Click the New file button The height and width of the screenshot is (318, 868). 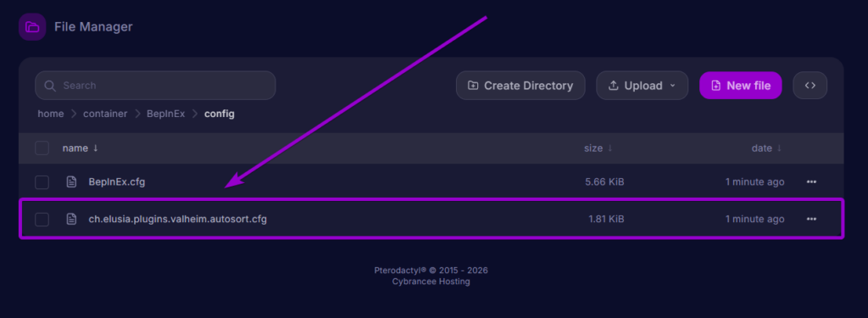741,86
